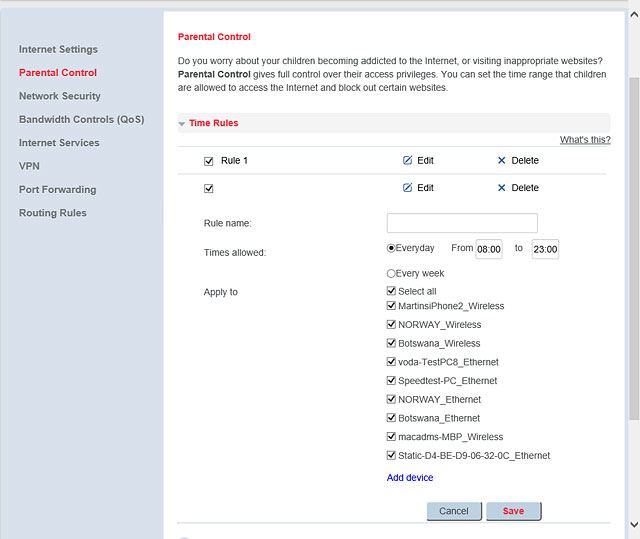640x539 pixels.
Task: Click the Edit pencil icon for Rule 1
Action: pyautogui.click(x=407, y=160)
